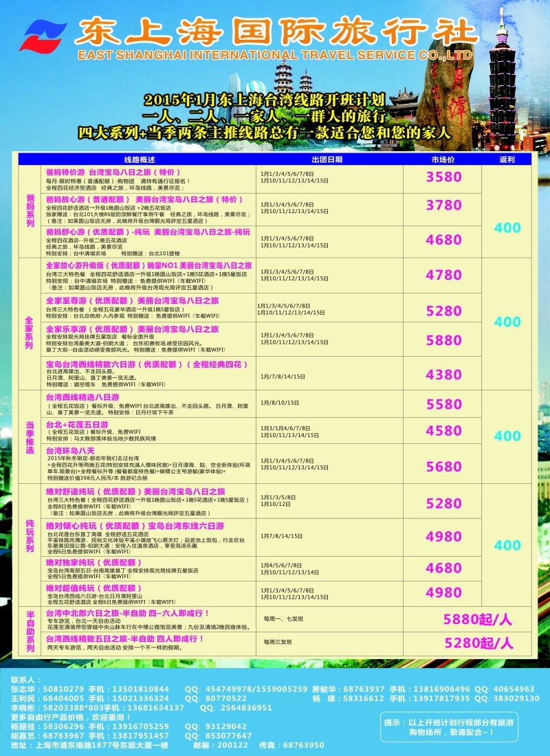Click the price 4780
The image size is (550, 756).
[444, 275]
